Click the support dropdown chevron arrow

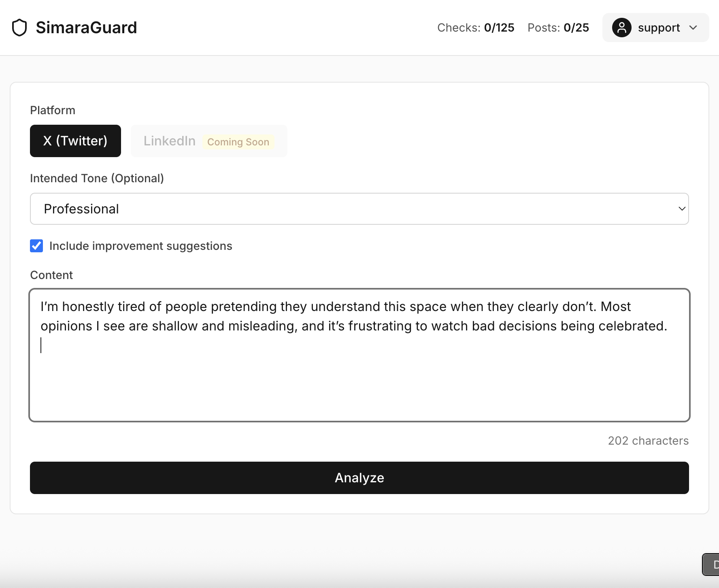pyautogui.click(x=694, y=28)
